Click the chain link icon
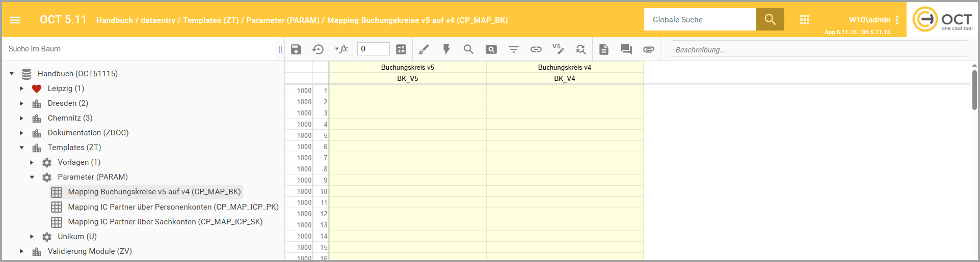Screen dimensions: 980x262 coord(536,49)
